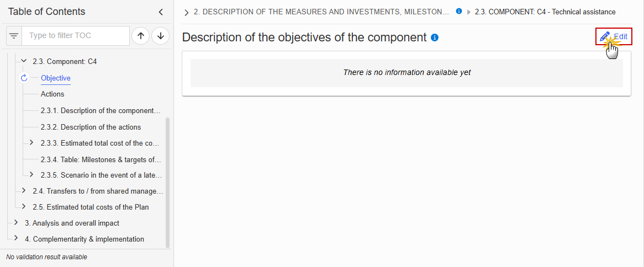Expand 3. Analysis and overall impact
644x267 pixels.
click(x=16, y=223)
